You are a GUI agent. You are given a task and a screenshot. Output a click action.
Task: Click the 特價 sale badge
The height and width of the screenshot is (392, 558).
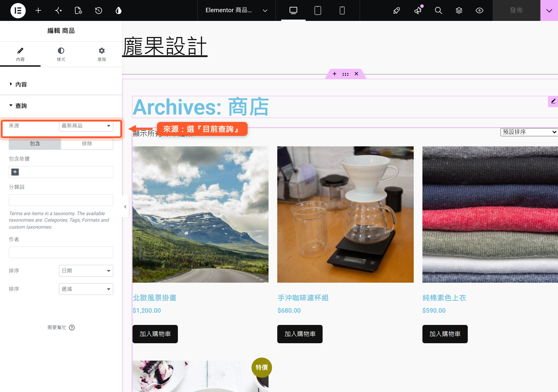(x=262, y=367)
